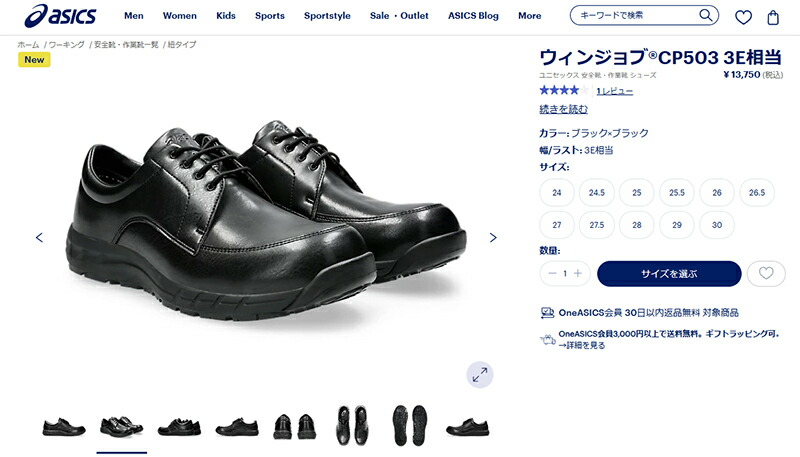Click the サイズを選ぶ button
Screen dimensions: 800x457
669,273
